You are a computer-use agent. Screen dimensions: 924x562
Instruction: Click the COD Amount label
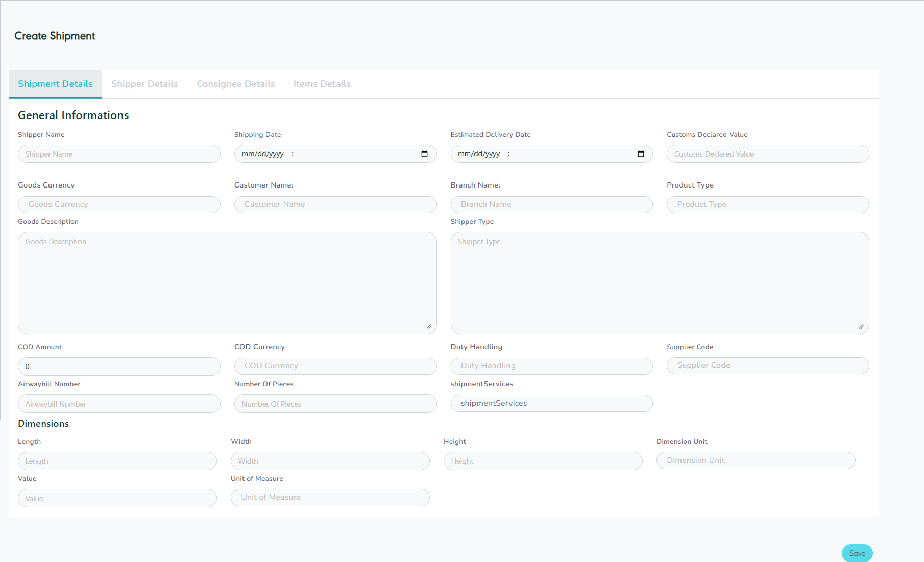click(x=40, y=347)
